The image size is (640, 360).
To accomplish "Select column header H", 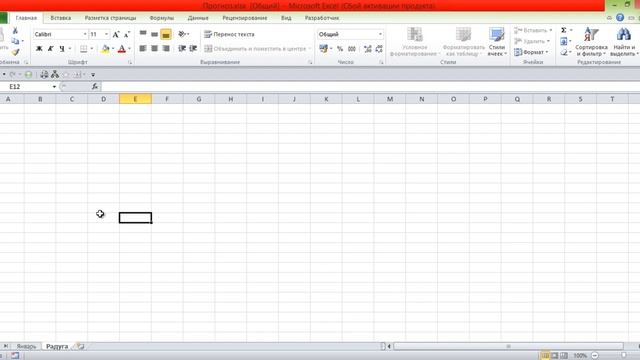I will [231, 99].
